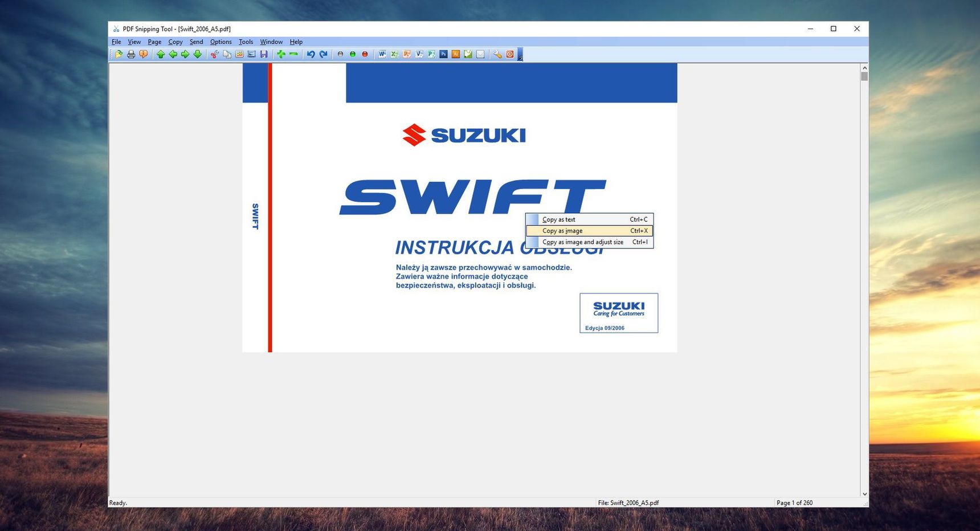Send selection to Illustrator icon
The image size is (980, 531).
(456, 54)
